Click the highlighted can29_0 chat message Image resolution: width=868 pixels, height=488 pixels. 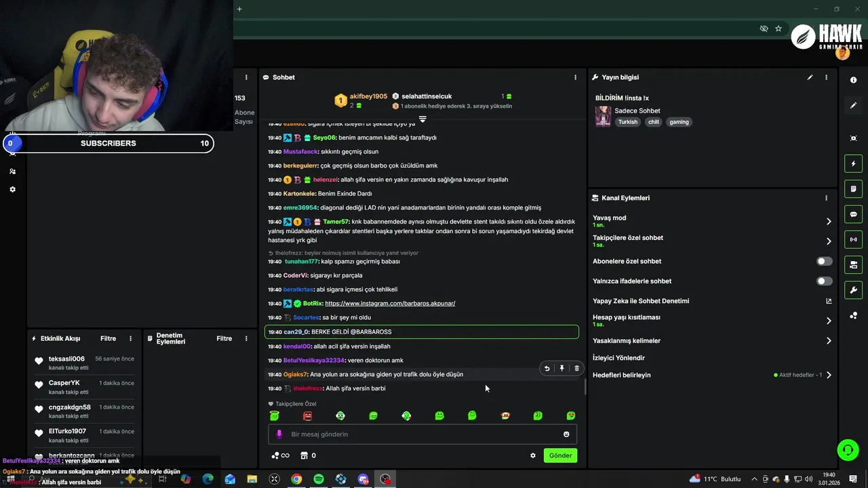[x=422, y=332]
